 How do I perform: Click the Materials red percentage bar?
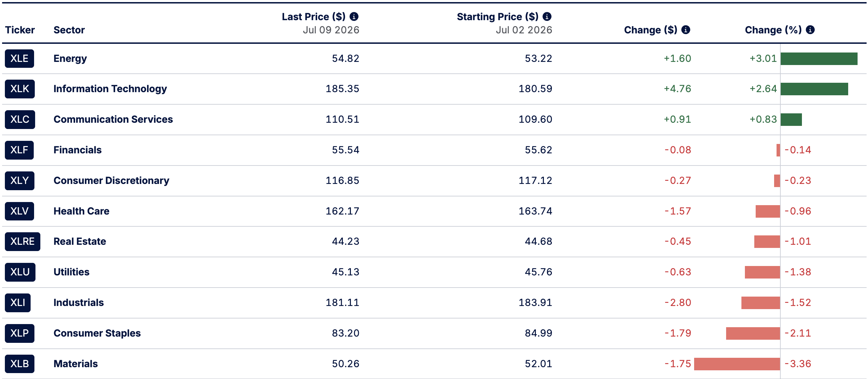(x=737, y=364)
